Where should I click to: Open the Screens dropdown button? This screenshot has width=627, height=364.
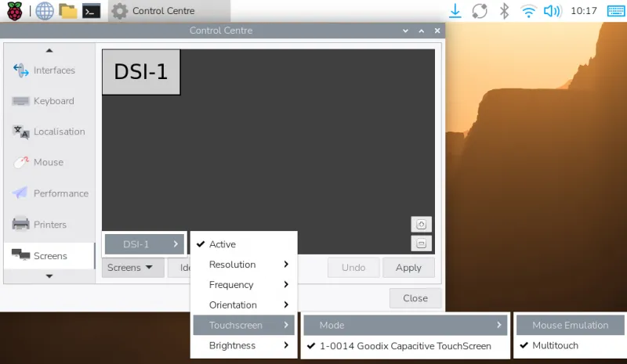tap(132, 268)
